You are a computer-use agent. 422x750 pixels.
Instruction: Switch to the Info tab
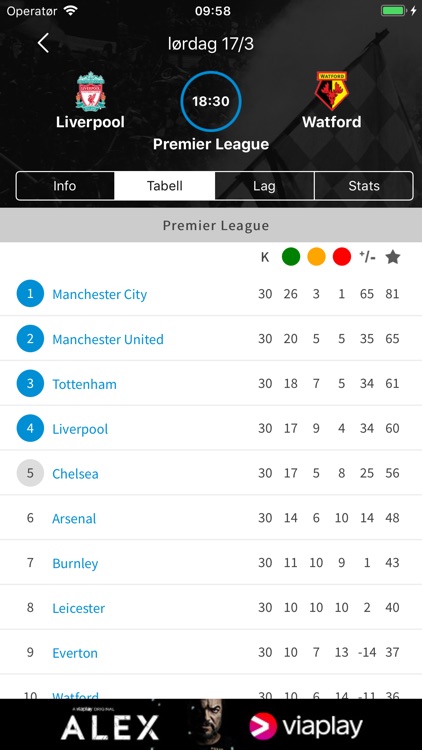pyautogui.click(x=65, y=186)
